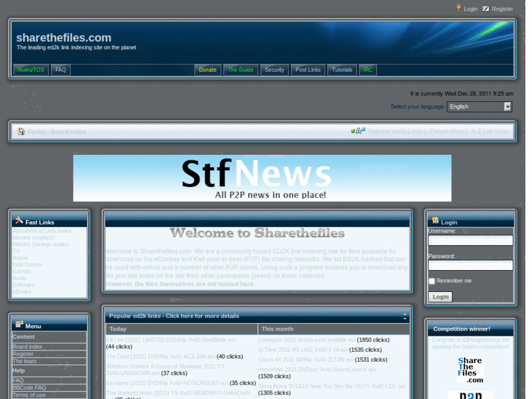Image resolution: width=532 pixels, height=399 pixels.
Task: Click FAQ in Menu Help section
Action: [18, 380]
